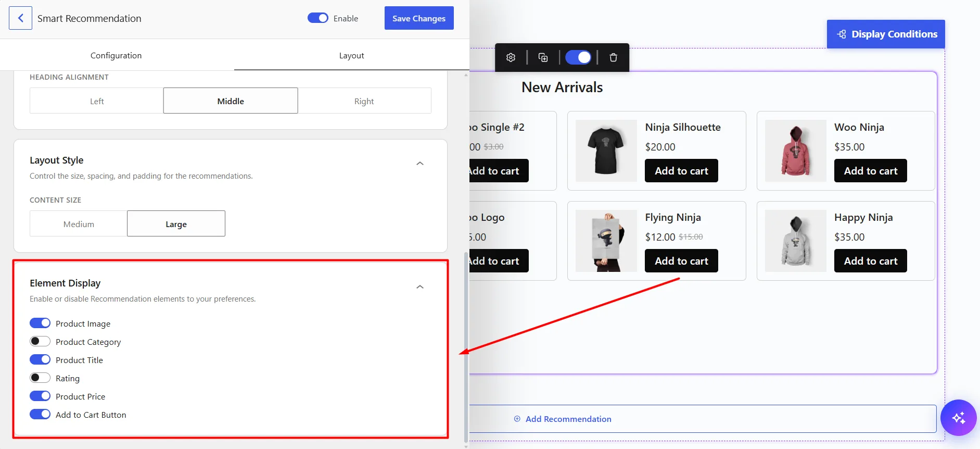This screenshot has height=449, width=980.
Task: Disable the Product Image toggle
Action: click(x=40, y=323)
